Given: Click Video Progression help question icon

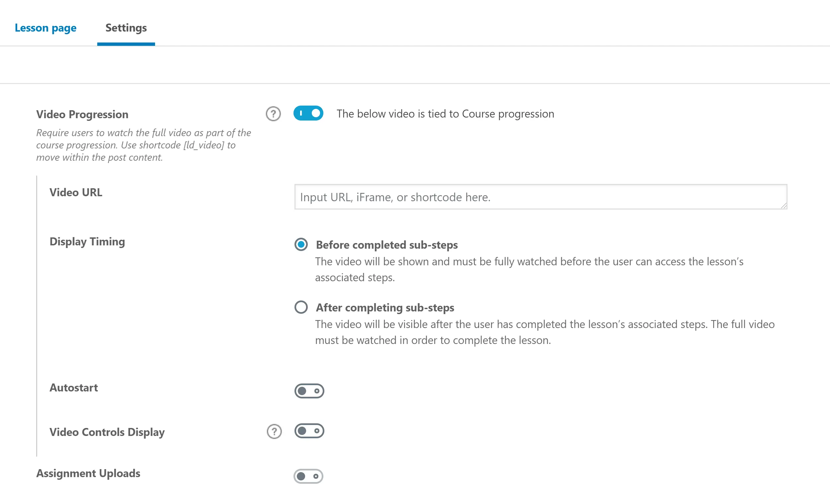Looking at the screenshot, I should pos(273,114).
